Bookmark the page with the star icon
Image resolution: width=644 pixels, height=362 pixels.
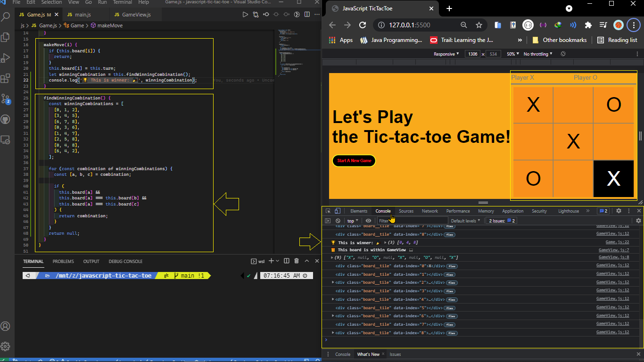[479, 25]
